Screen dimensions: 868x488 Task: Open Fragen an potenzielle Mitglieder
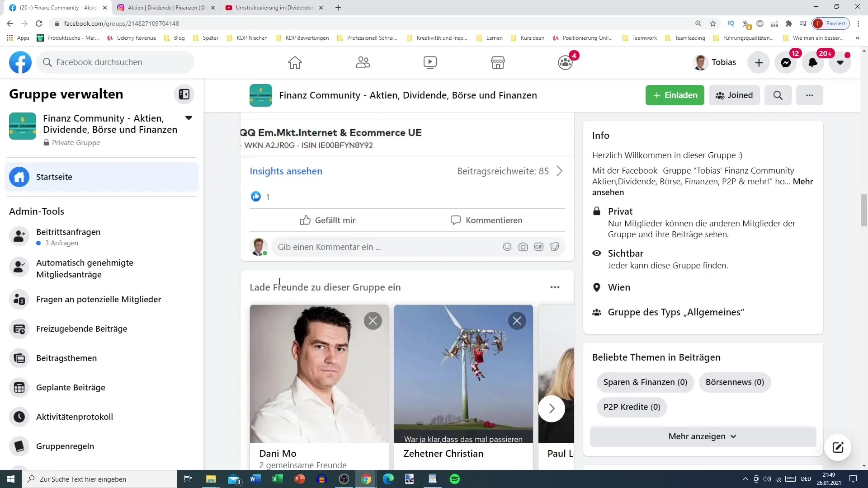pos(102,299)
